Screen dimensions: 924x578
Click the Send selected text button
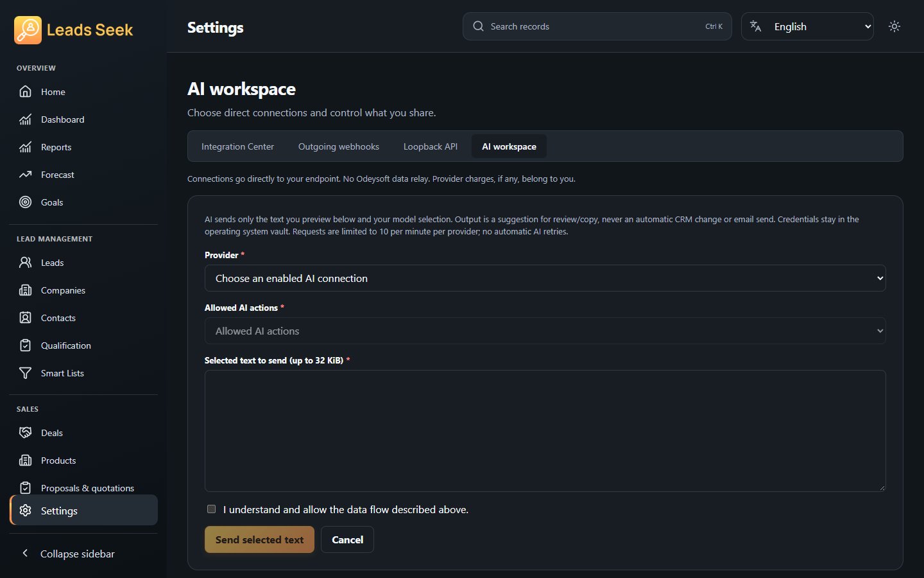(259, 539)
